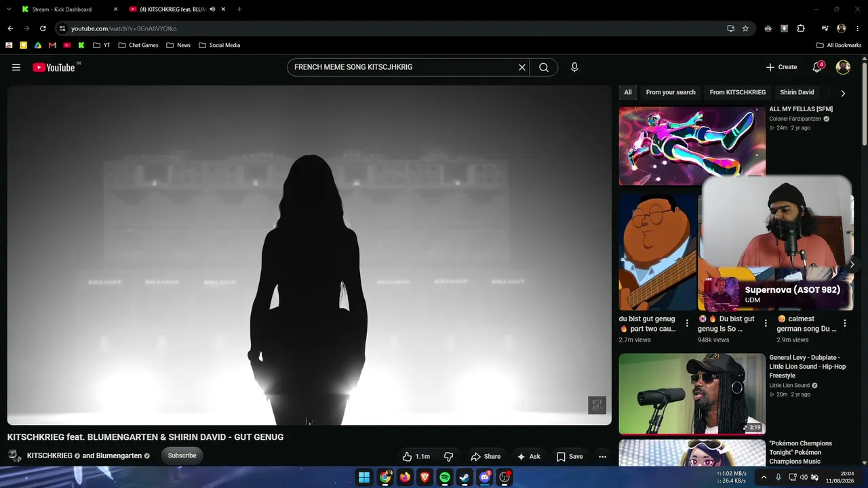Open the Kick bookmark icon
The image size is (868, 488).
tap(81, 45)
